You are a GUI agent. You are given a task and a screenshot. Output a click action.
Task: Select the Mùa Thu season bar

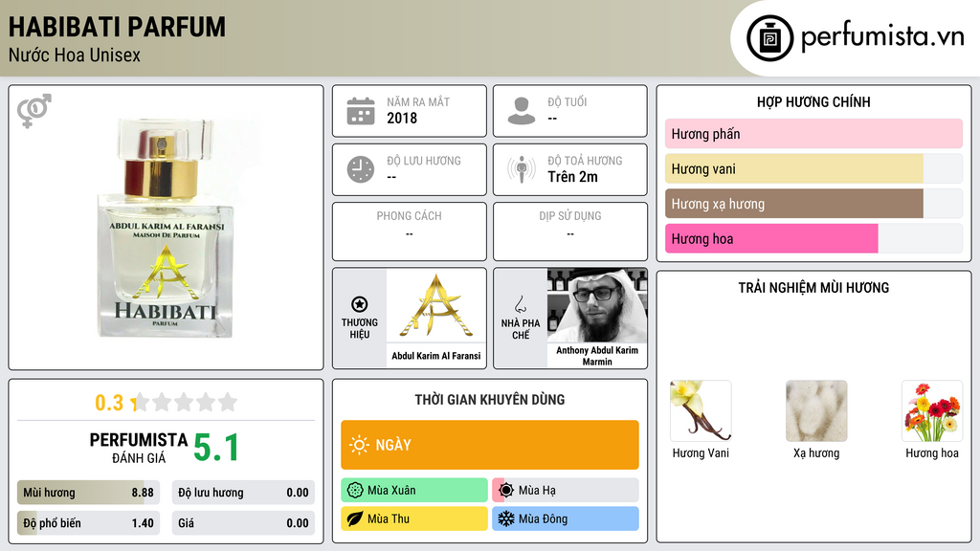414,519
